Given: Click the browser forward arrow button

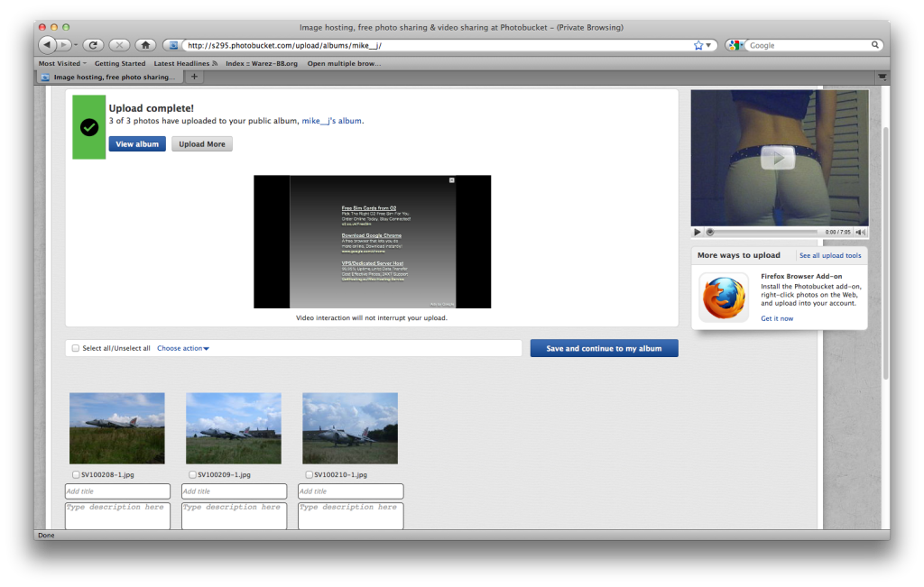Looking at the screenshot, I should coord(64,45).
